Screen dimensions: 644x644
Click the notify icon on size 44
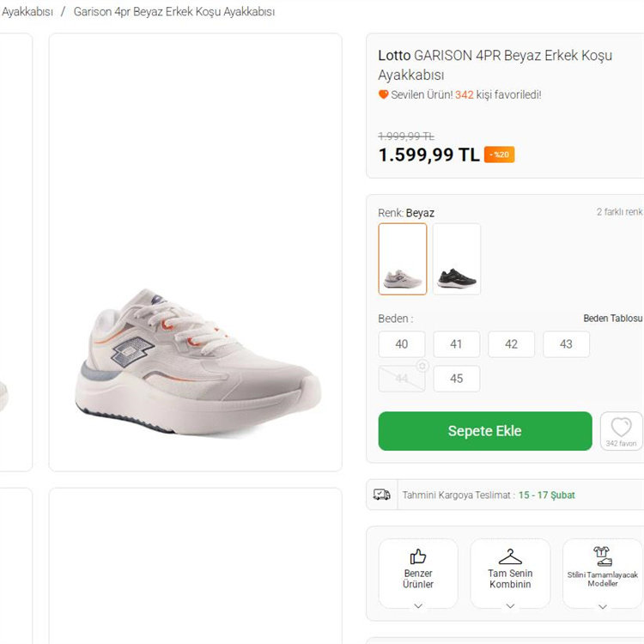click(422, 366)
